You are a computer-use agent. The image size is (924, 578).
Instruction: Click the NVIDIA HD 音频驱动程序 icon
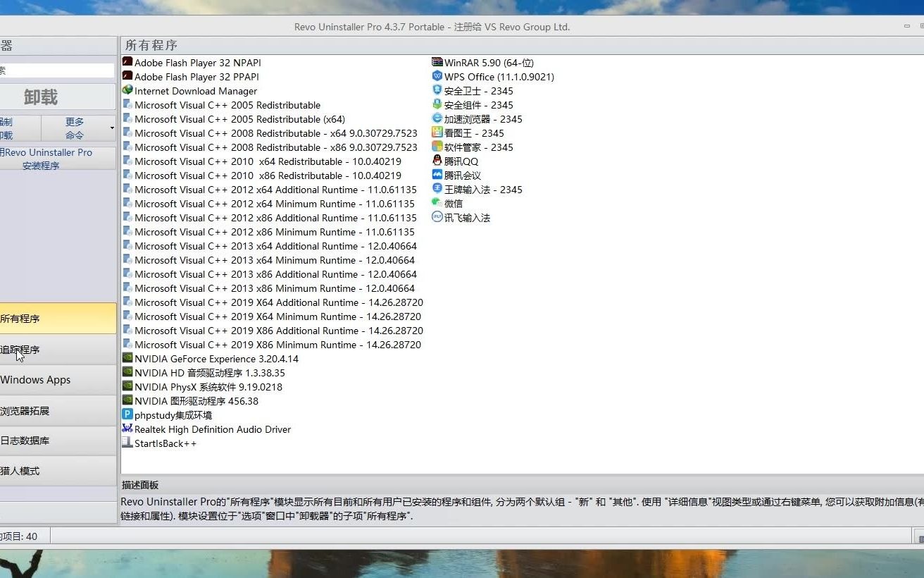pyautogui.click(x=127, y=372)
